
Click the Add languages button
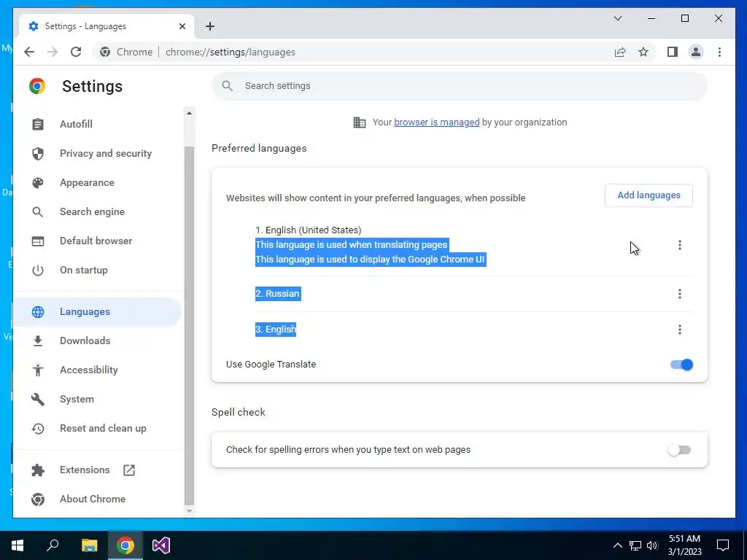tap(649, 195)
